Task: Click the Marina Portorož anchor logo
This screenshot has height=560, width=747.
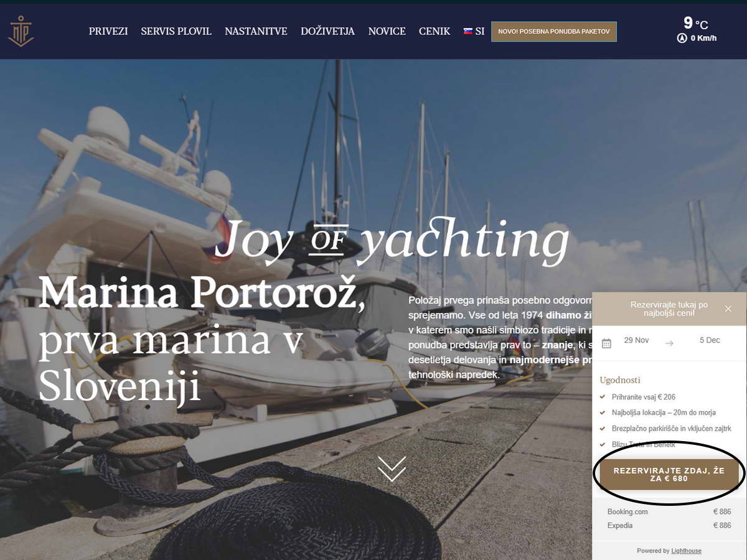Action: (x=21, y=31)
